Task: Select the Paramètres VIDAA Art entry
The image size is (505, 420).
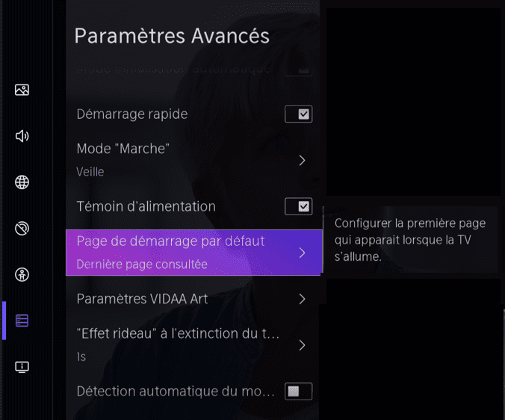Action: [143, 299]
